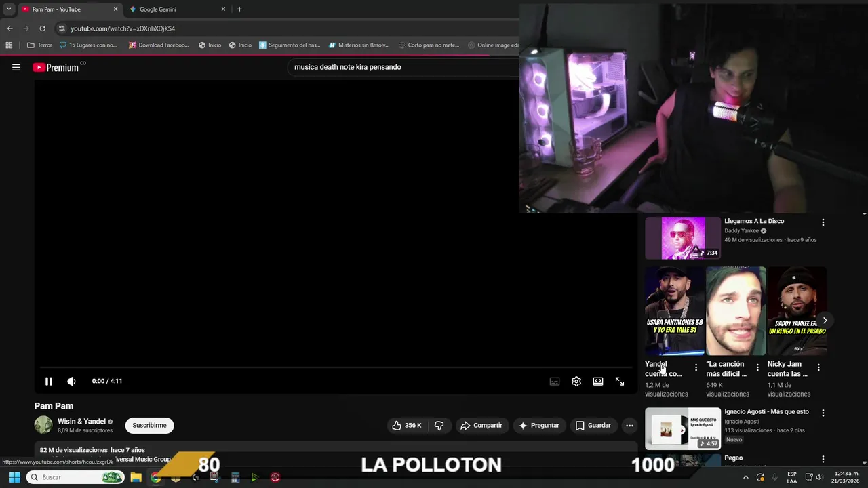Viewport: 868px width, 488px height.
Task: Seek using the video progress bar
Action: [x=335, y=367]
